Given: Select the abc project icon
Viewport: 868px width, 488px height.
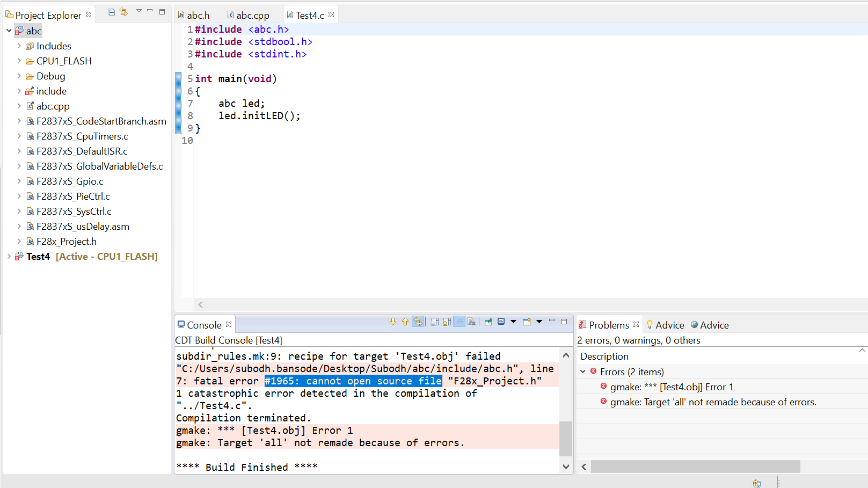Looking at the screenshot, I should point(19,31).
